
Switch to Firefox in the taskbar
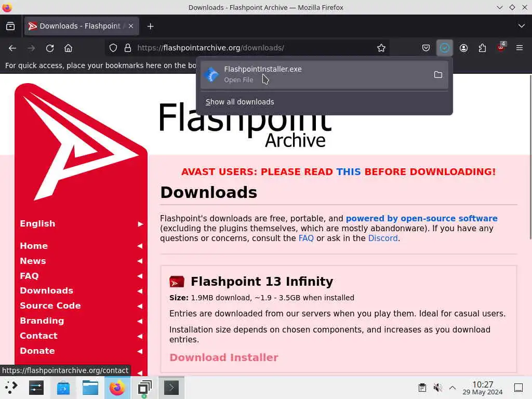pyautogui.click(x=117, y=388)
